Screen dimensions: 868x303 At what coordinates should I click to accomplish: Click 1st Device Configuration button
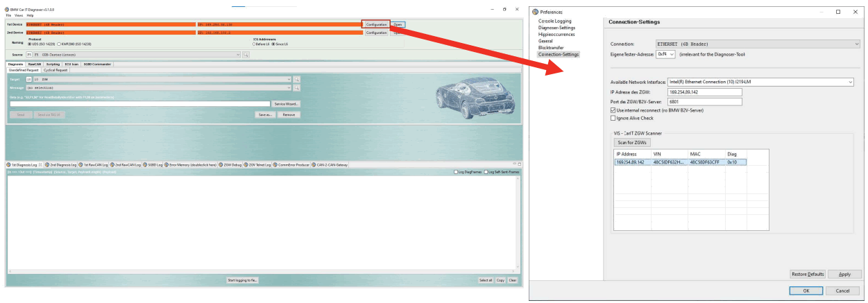pyautogui.click(x=376, y=24)
